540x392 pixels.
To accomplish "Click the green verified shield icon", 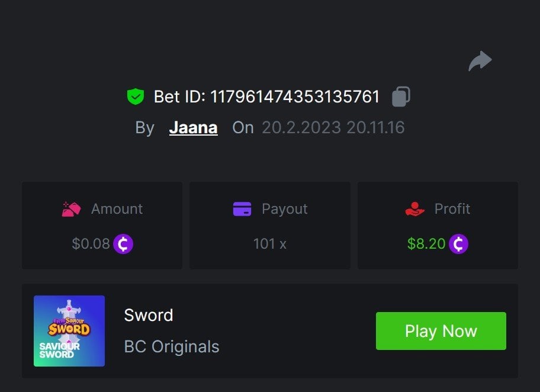I will click(x=136, y=97).
